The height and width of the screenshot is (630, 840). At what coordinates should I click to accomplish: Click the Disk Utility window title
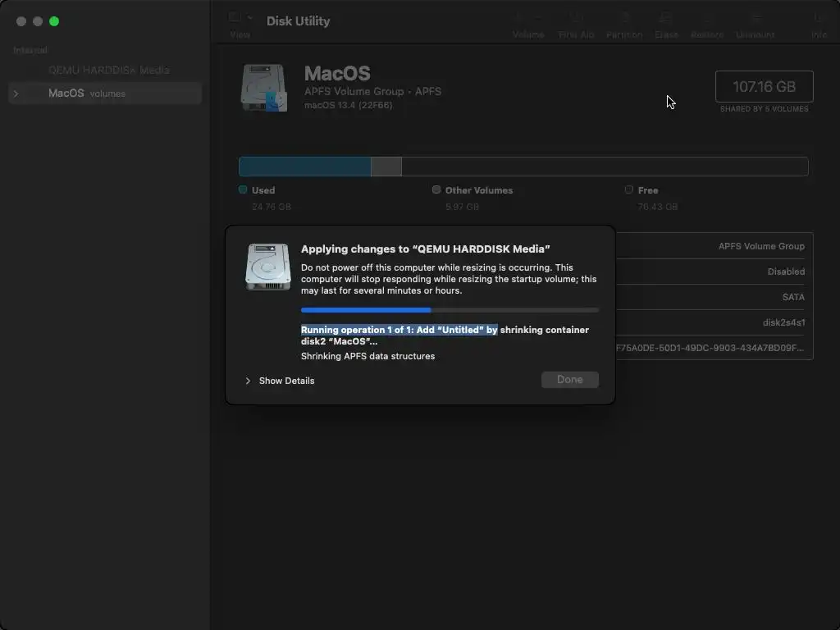[x=298, y=21]
